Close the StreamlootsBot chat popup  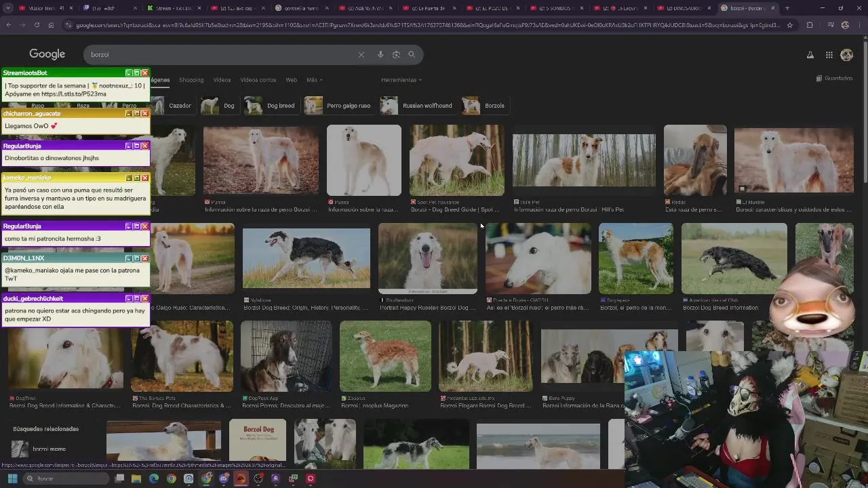(144, 73)
